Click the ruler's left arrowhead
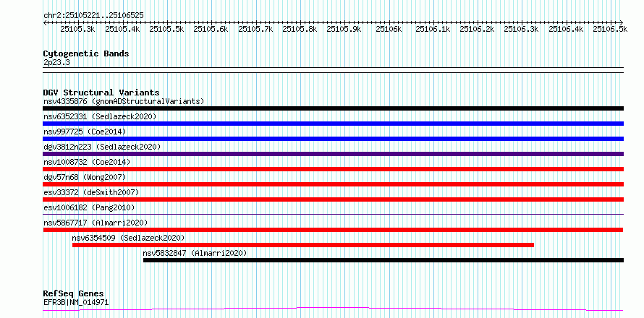The image size is (644, 318). coord(45,22)
